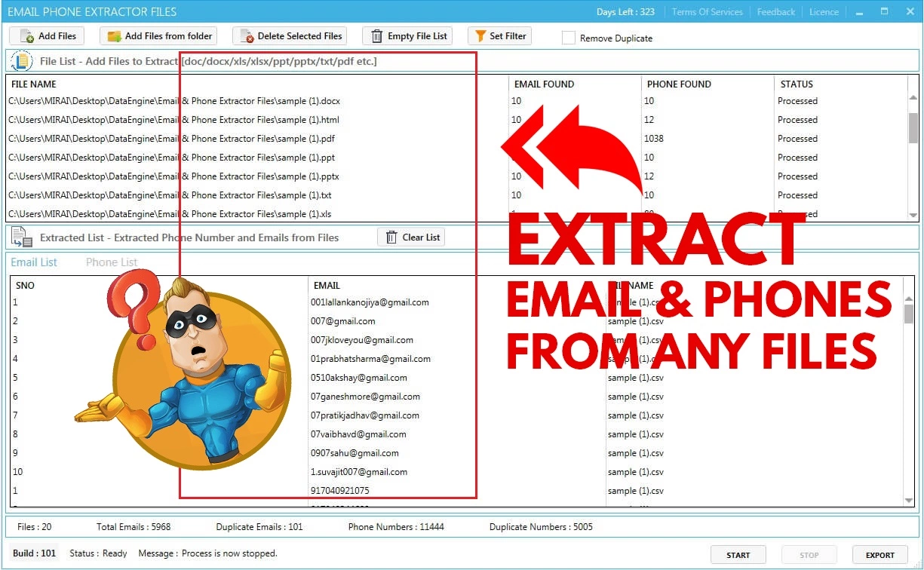Screen dimensions: 924x570
Task: Click the Add Files from folder icon
Action: pos(114,36)
